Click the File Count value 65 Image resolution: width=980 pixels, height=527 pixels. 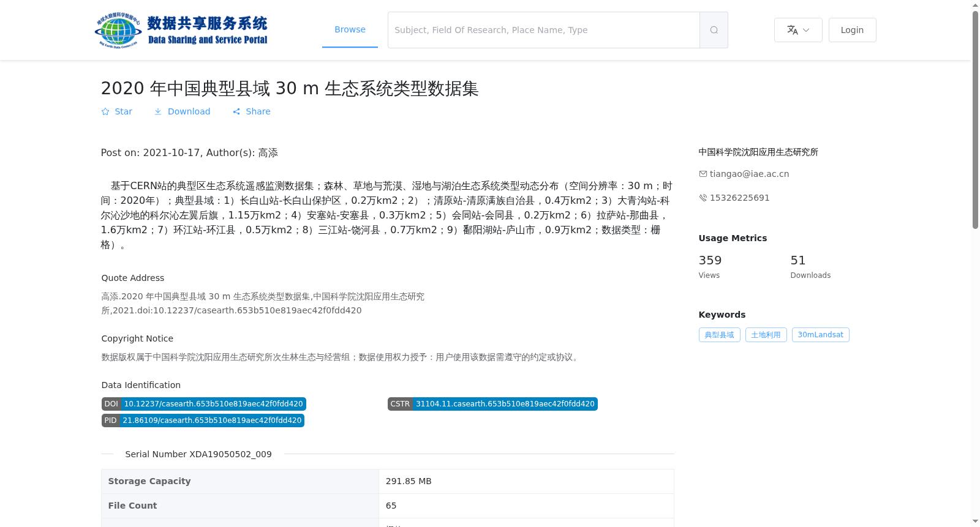click(391, 506)
